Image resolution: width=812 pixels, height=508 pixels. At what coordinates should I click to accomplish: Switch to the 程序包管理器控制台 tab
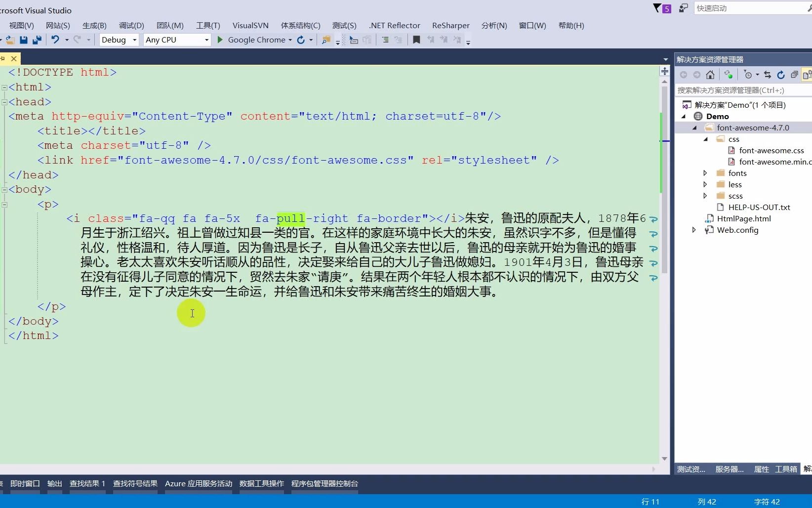325,484
